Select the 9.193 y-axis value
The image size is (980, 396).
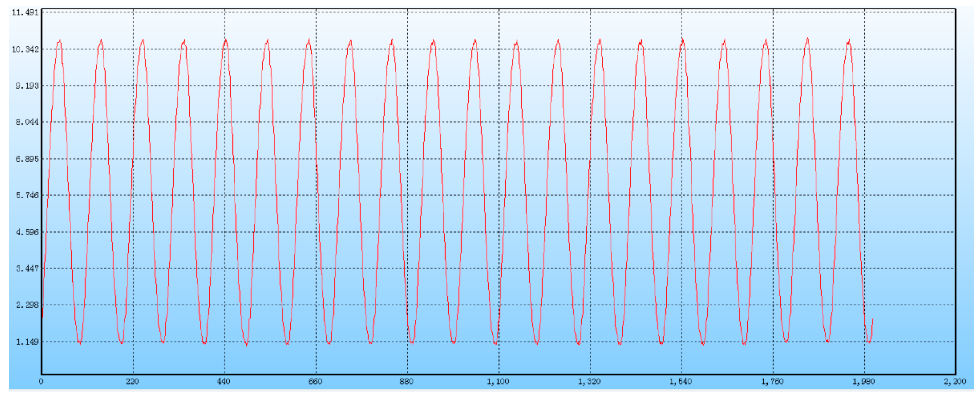click(27, 86)
